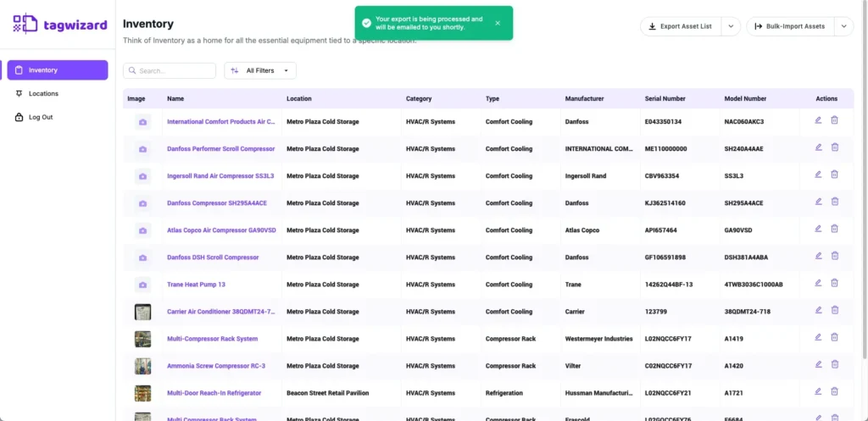Click the Serial Number column header
This screenshot has width=868, height=421.
click(x=665, y=98)
